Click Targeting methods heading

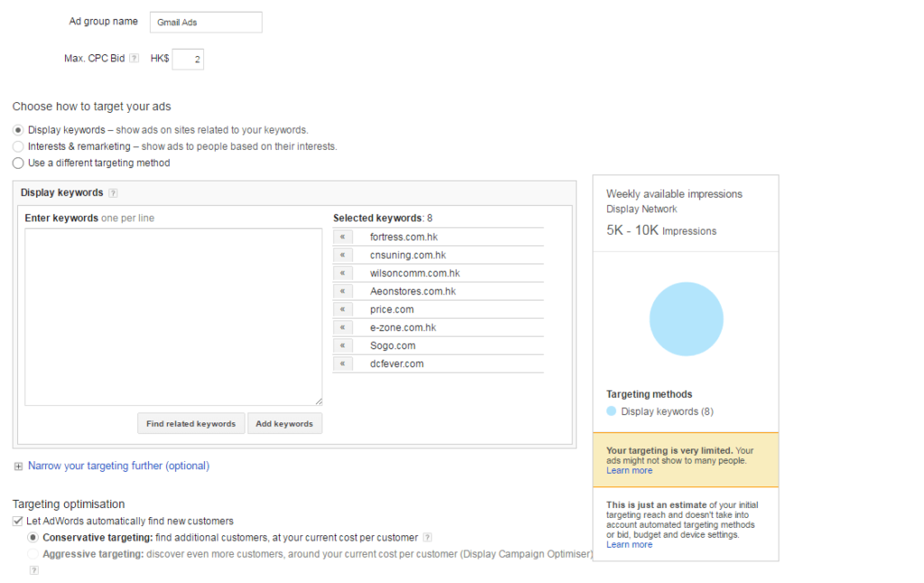649,394
